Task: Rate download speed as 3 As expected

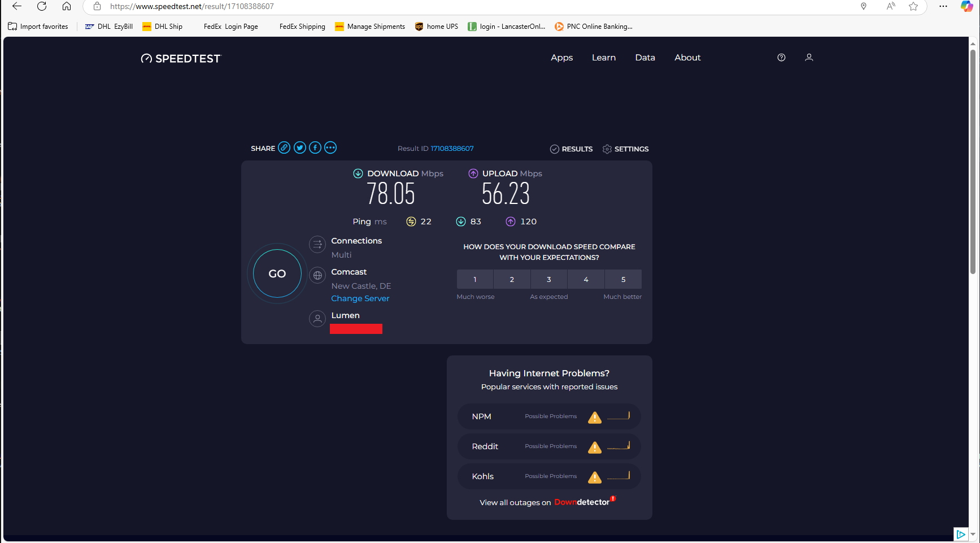Action: (549, 280)
